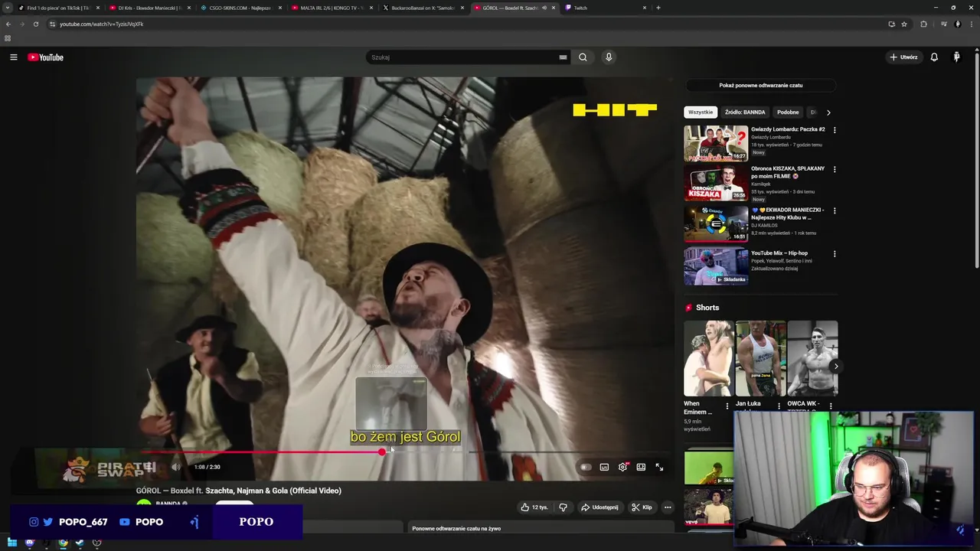
Task: Switch to the BuckarooBanzai on X tab
Action: pyautogui.click(x=423, y=8)
